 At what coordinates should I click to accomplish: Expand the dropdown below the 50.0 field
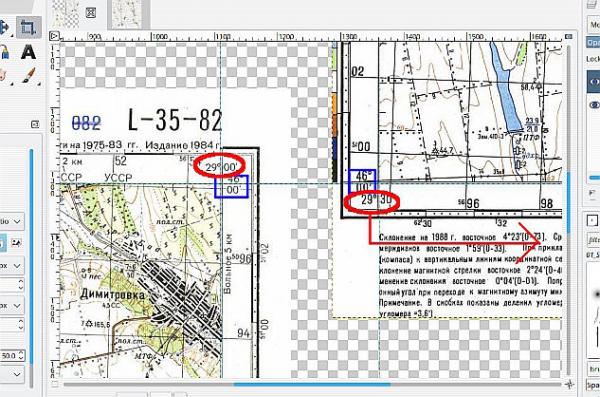coord(11,374)
